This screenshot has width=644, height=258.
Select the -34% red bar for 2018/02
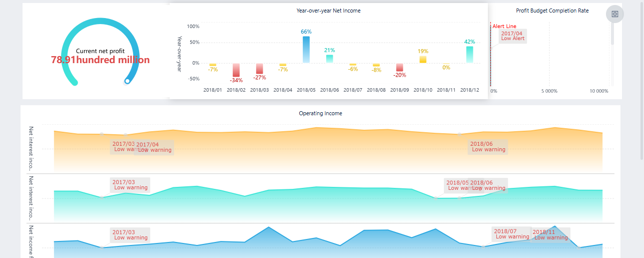pyautogui.click(x=236, y=70)
